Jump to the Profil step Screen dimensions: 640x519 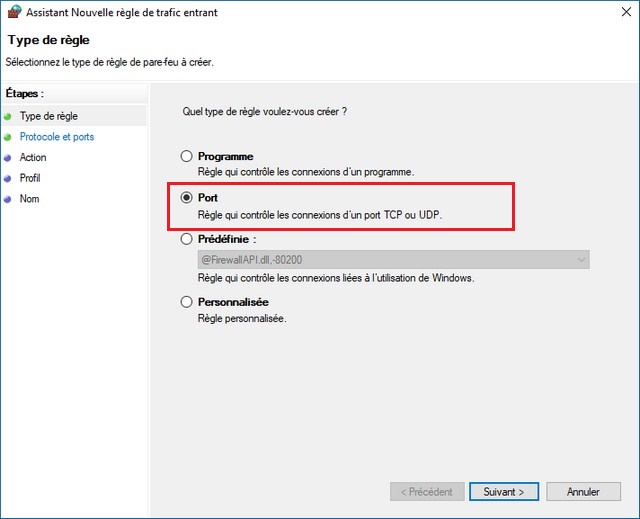pos(30,178)
